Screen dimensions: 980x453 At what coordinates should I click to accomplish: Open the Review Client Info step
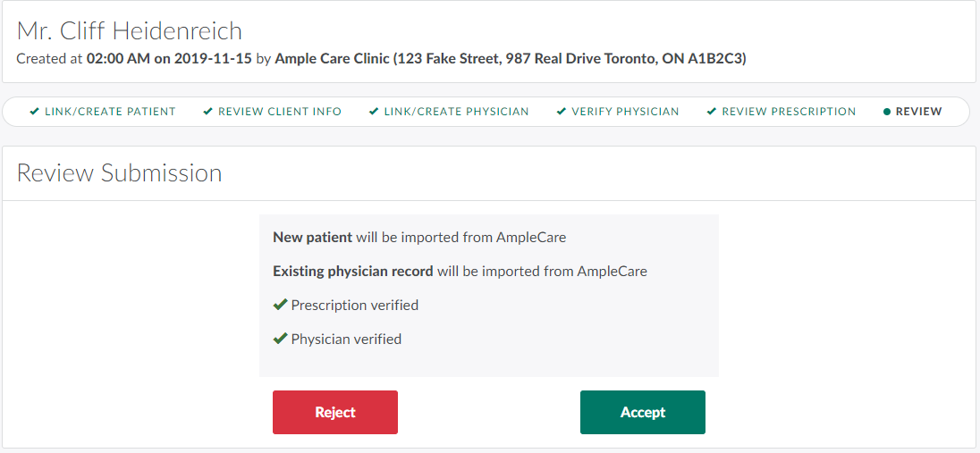280,112
